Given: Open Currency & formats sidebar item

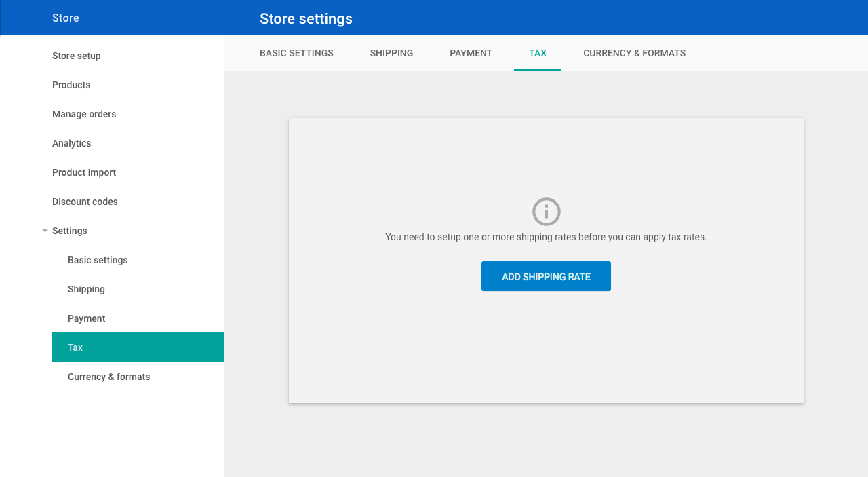Looking at the screenshot, I should (108, 377).
